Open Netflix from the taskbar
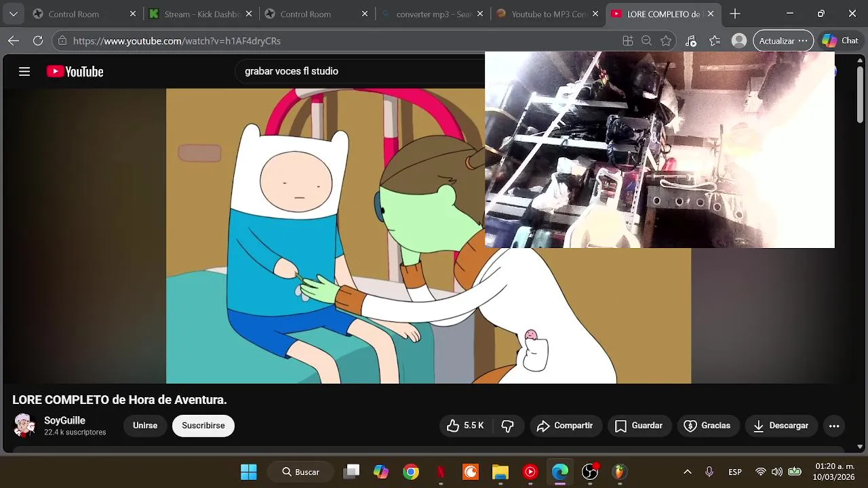This screenshot has height=488, width=868. click(x=441, y=472)
